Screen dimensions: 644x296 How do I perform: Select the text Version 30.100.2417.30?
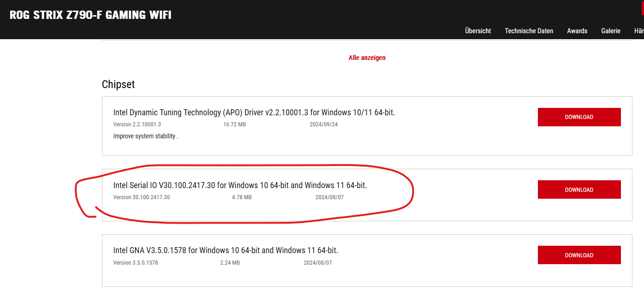(142, 197)
